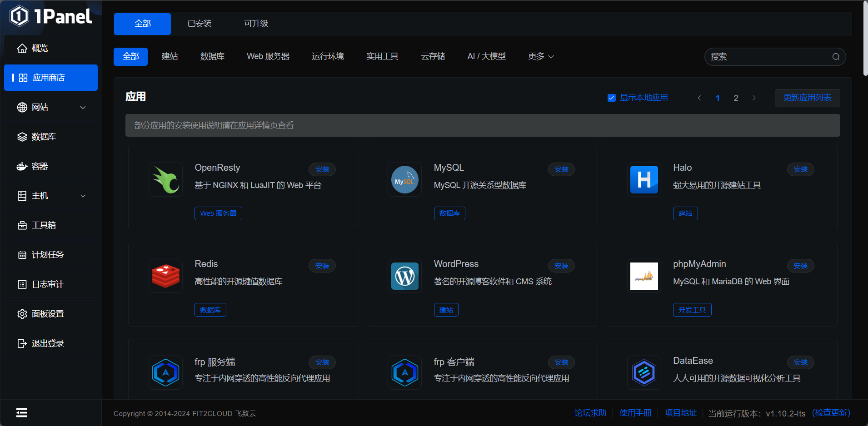Collapse the sidebar with the fold icon
Screen dimensions: 868x426
pos(22,412)
